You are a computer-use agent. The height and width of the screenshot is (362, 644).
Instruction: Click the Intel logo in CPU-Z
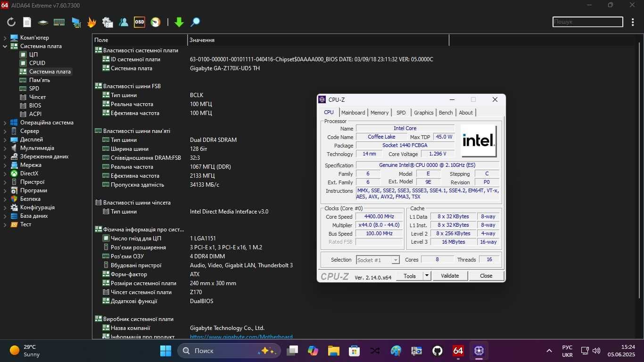(x=479, y=140)
